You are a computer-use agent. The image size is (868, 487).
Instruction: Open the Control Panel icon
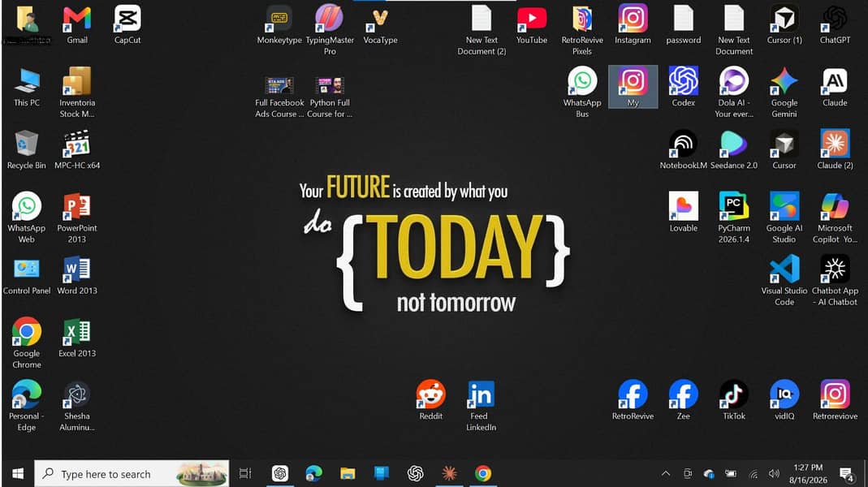click(27, 276)
